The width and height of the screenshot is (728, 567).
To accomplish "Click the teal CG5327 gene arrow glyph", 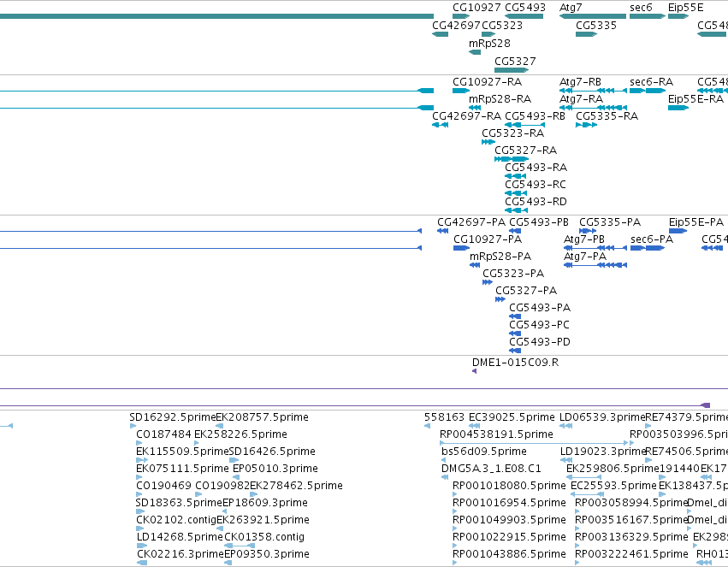I will tap(512, 70).
